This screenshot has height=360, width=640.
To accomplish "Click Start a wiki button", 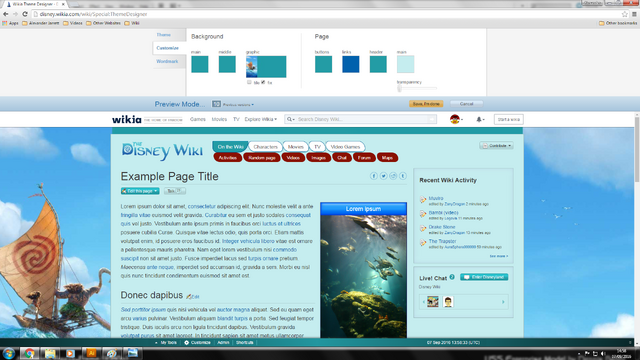I will click(x=509, y=119).
